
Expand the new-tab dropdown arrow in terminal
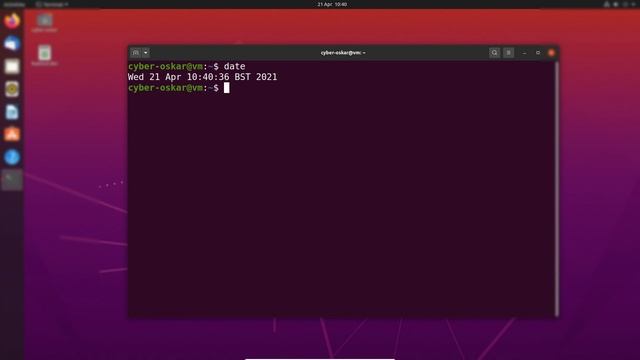146,53
